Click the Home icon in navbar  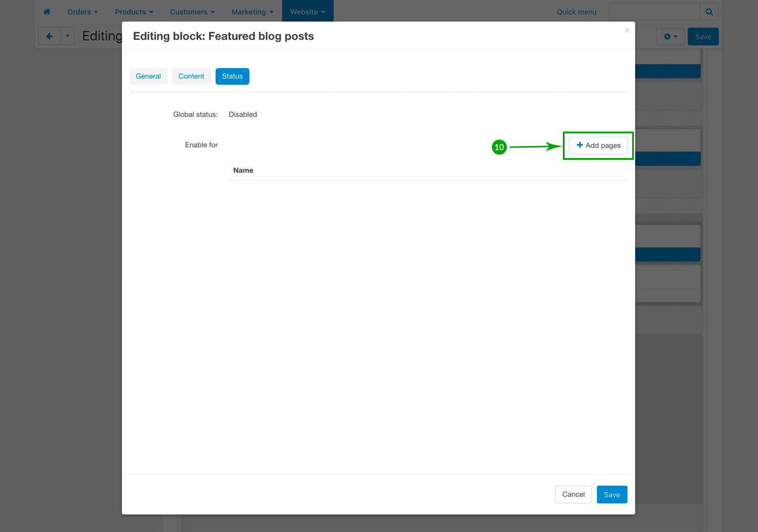point(47,12)
